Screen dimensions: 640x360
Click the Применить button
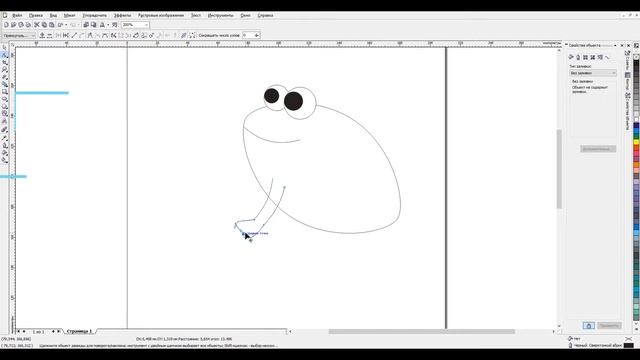(x=609, y=325)
